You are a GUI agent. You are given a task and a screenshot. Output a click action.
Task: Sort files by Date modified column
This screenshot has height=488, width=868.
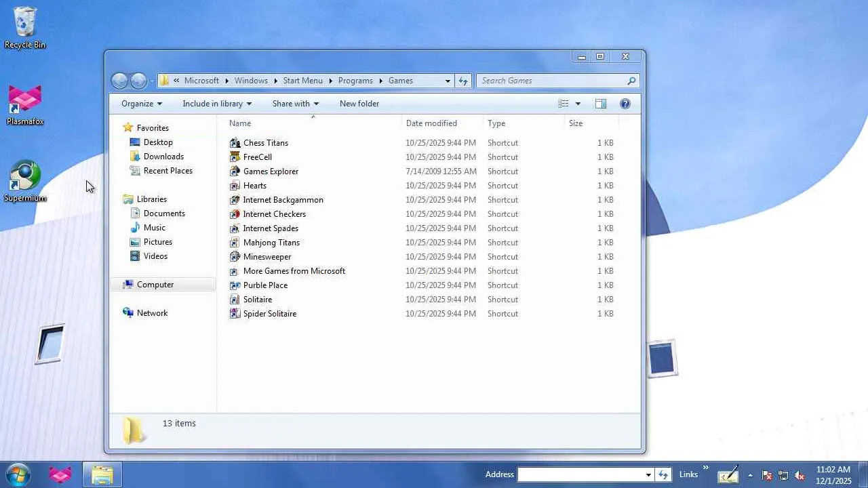(x=443, y=123)
